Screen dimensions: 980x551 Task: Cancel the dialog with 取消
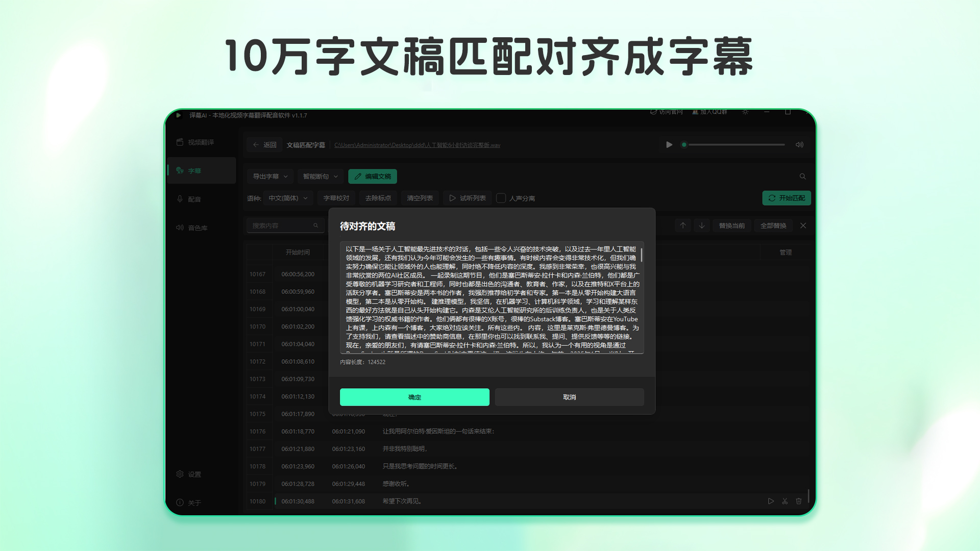(x=570, y=397)
